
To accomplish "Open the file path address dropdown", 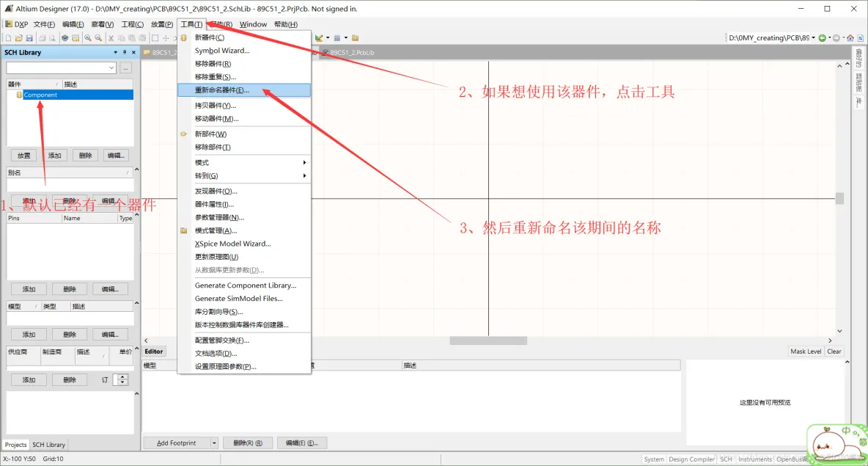I will tap(813, 38).
